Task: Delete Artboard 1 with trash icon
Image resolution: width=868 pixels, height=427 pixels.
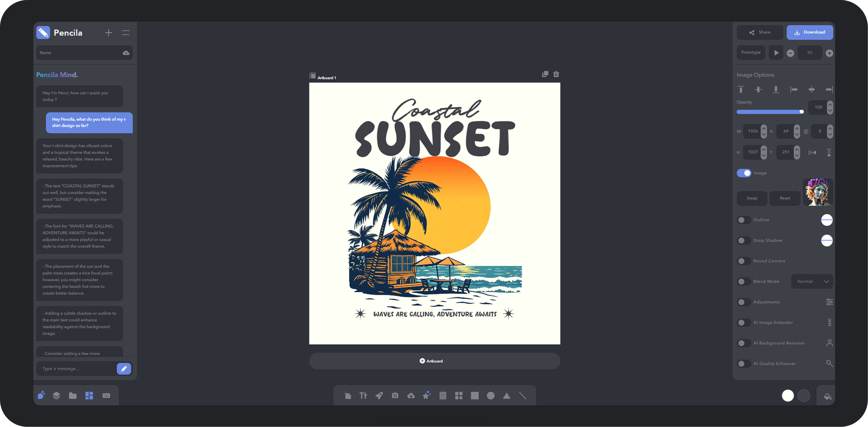Action: [x=556, y=74]
